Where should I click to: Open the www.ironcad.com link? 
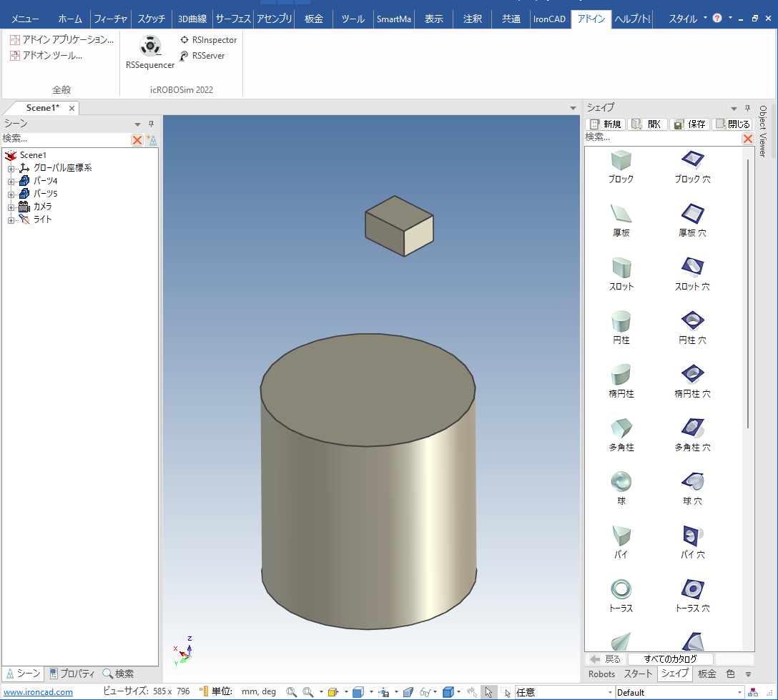pos(39,692)
